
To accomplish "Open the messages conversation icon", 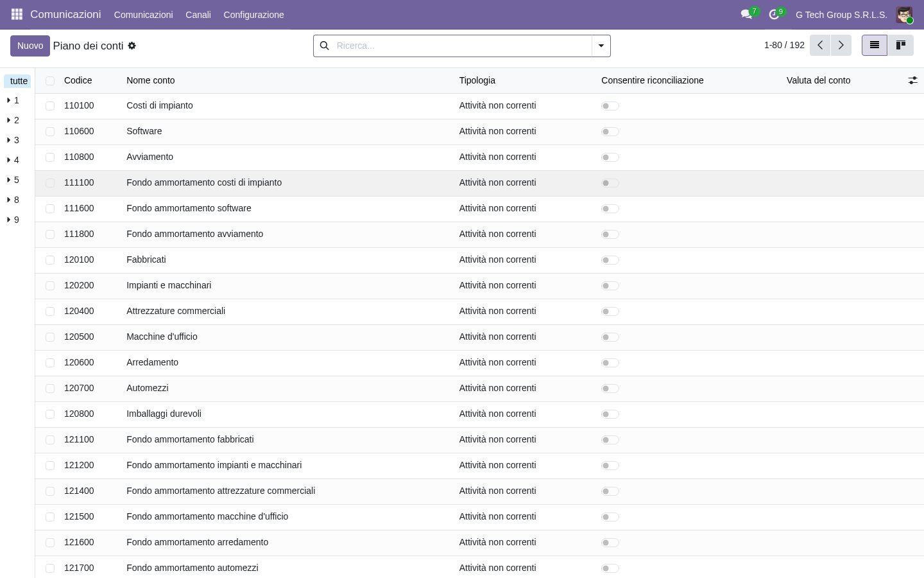I will tap(746, 14).
